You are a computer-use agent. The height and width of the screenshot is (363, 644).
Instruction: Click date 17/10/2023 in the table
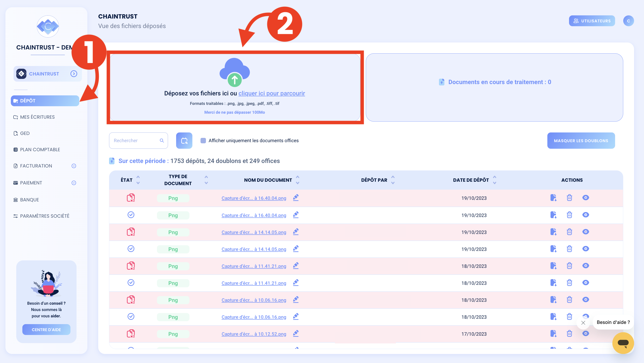474,334
